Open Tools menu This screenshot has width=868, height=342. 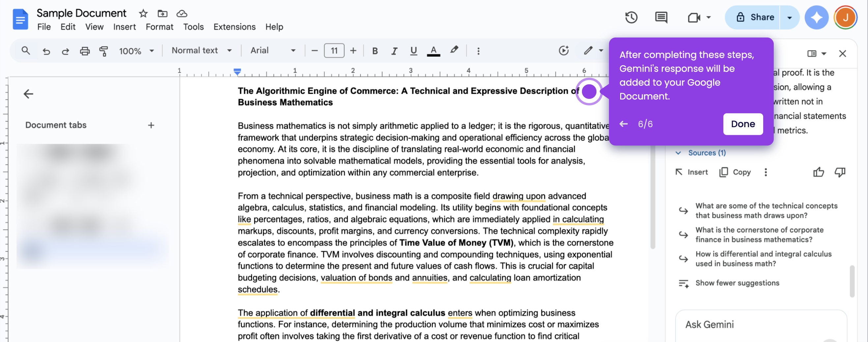click(x=193, y=27)
